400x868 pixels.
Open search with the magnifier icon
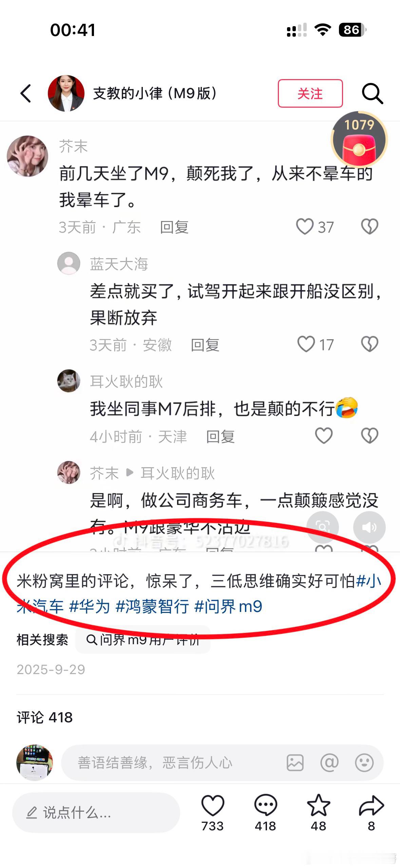pos(372,93)
